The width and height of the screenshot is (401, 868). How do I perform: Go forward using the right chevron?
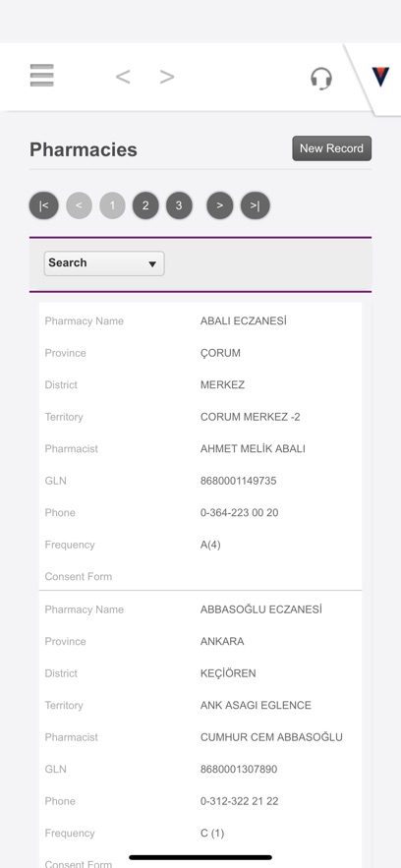point(167,77)
